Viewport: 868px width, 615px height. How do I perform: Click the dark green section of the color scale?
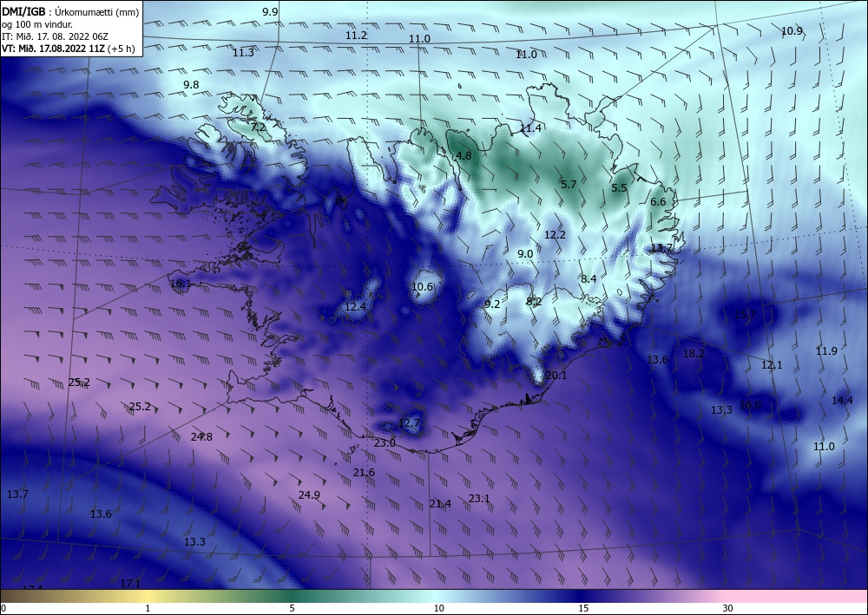(x=293, y=596)
